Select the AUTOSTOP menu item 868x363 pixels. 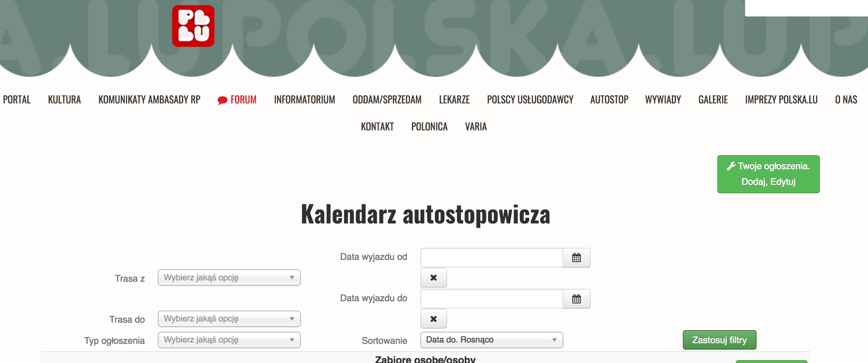[609, 100]
